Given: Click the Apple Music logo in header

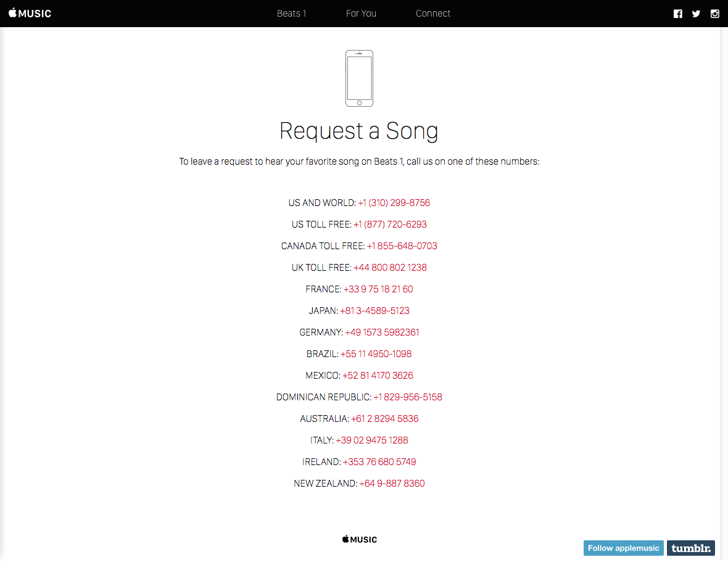Looking at the screenshot, I should pos(30,13).
